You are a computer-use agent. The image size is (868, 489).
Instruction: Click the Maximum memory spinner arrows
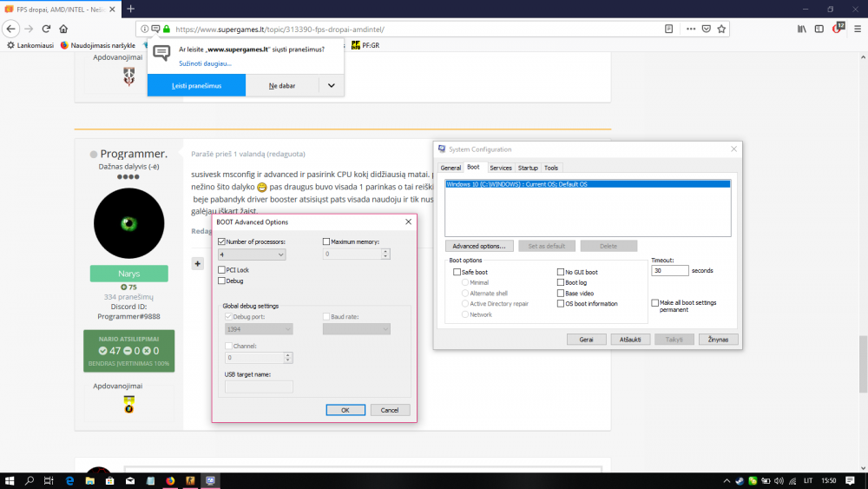click(x=386, y=254)
